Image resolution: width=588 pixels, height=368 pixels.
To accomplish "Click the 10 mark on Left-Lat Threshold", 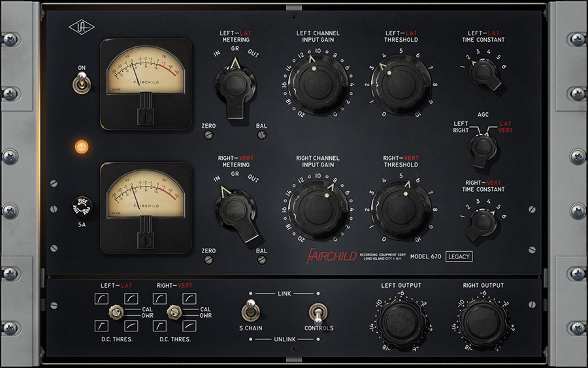I will 417,114.
